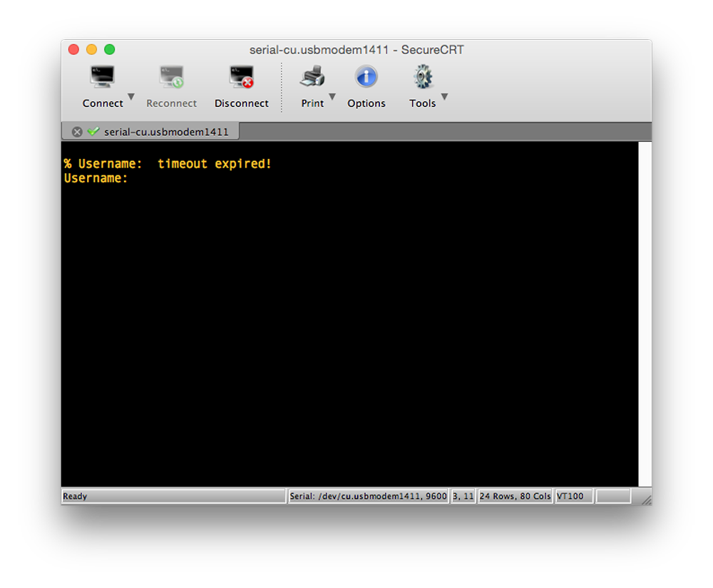This screenshot has height=588, width=713.
Task: Click the window resize grip corner
Action: point(646,500)
